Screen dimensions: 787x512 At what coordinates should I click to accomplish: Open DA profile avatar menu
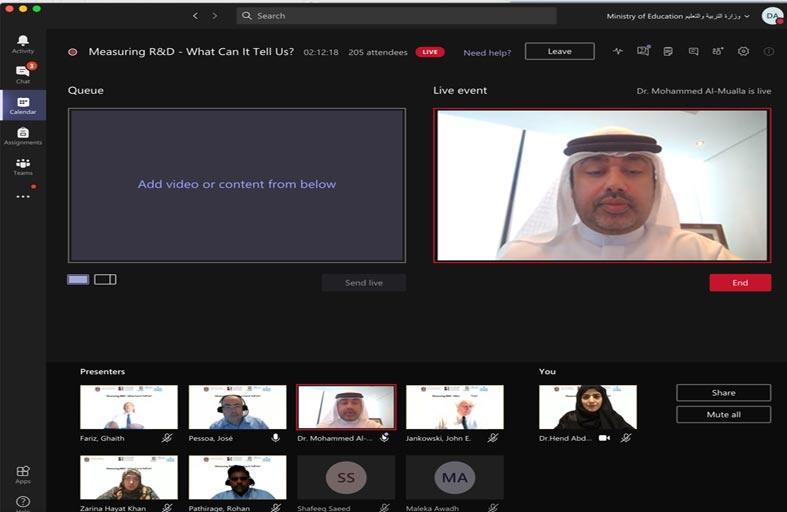click(772, 16)
